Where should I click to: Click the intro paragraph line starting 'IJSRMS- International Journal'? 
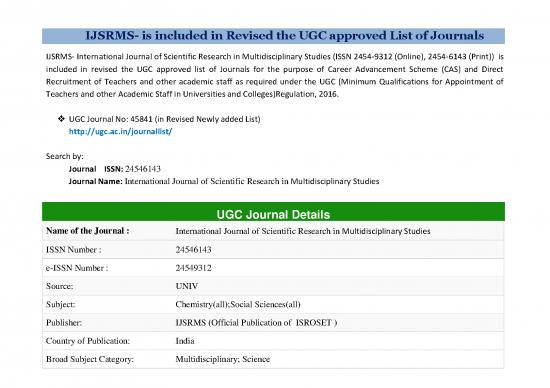point(275,56)
